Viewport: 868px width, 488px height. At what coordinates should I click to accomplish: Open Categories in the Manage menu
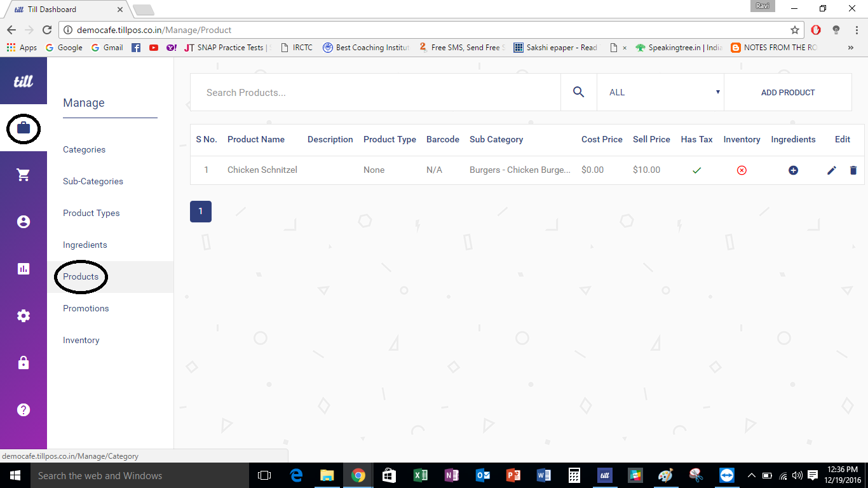coord(85,150)
